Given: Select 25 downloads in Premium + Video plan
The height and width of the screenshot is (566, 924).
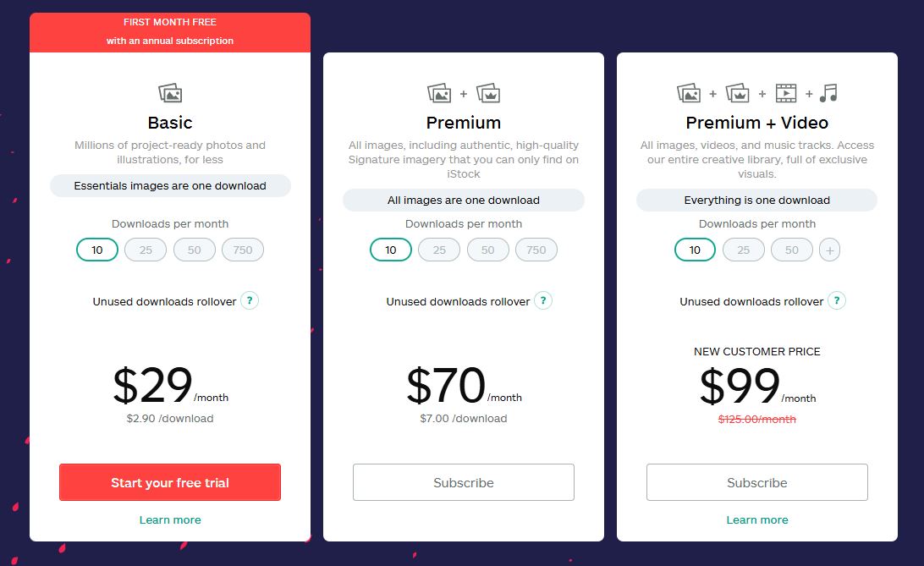Looking at the screenshot, I should click(743, 250).
